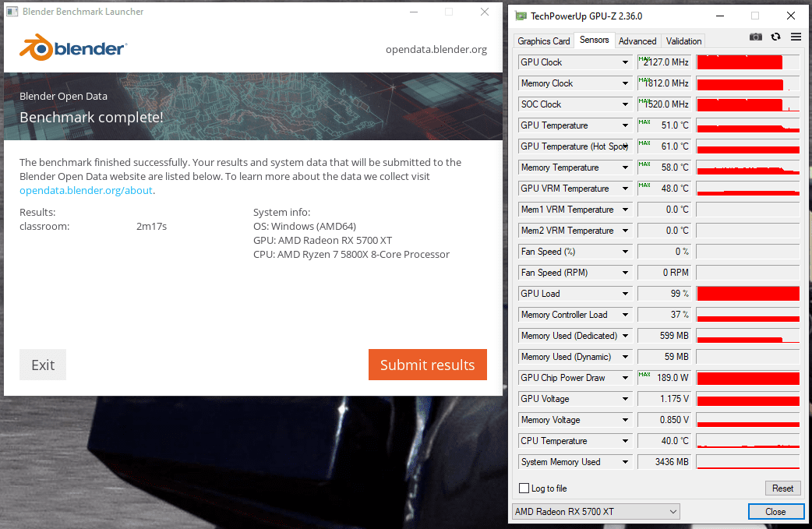Open the GPU Clock sensor dropdown

click(x=625, y=62)
